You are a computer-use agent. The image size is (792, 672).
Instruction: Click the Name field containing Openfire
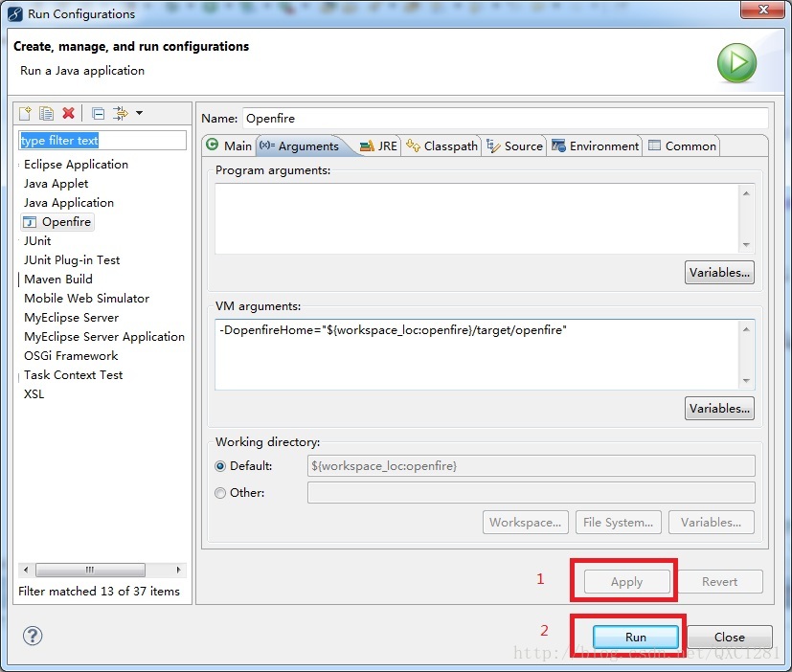(x=505, y=118)
